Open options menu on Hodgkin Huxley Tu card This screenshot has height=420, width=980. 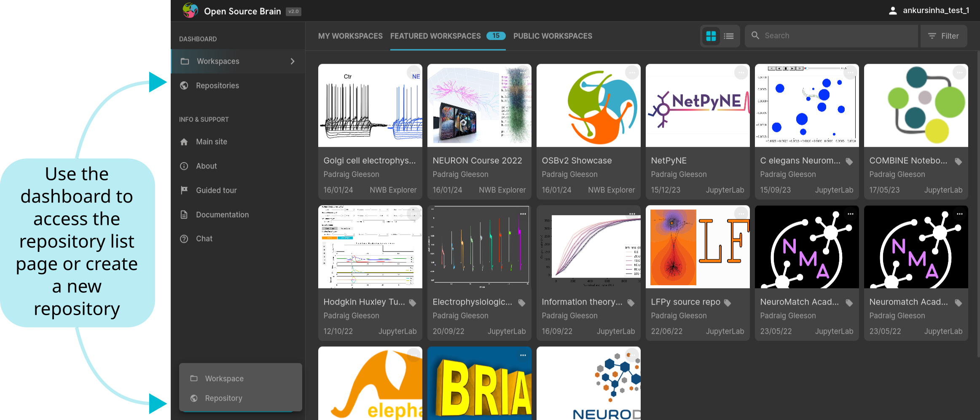pyautogui.click(x=414, y=214)
